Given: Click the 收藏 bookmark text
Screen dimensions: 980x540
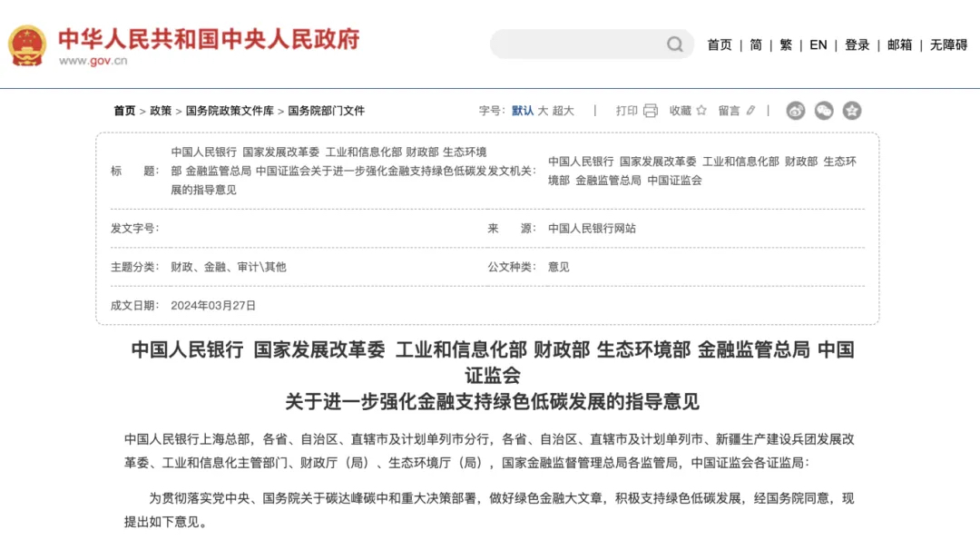Looking at the screenshot, I should point(680,111).
